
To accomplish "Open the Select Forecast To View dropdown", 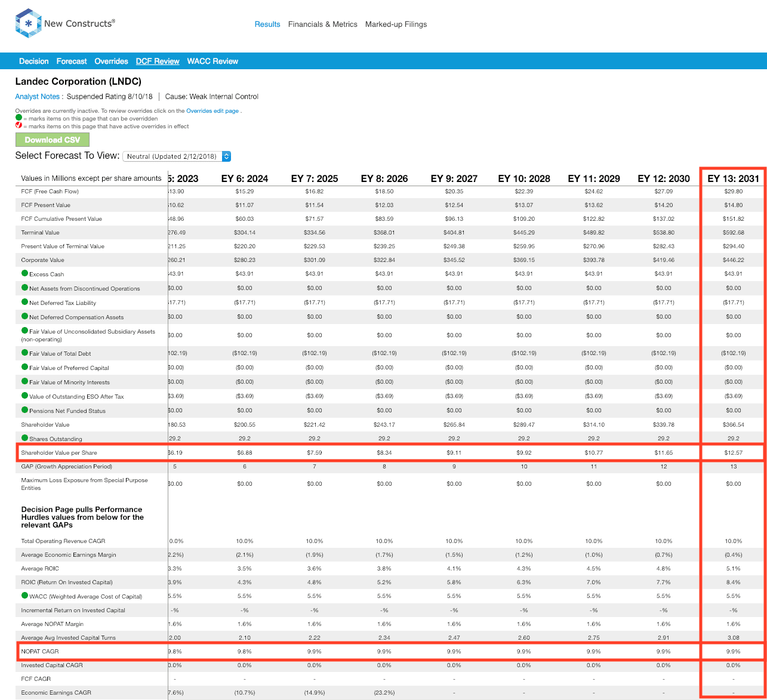I will tap(177, 156).
